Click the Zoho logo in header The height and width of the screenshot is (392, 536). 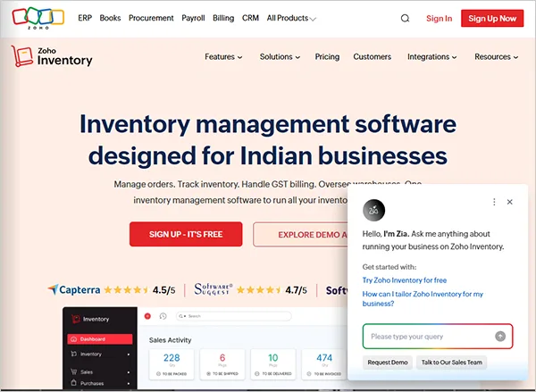pos(38,18)
